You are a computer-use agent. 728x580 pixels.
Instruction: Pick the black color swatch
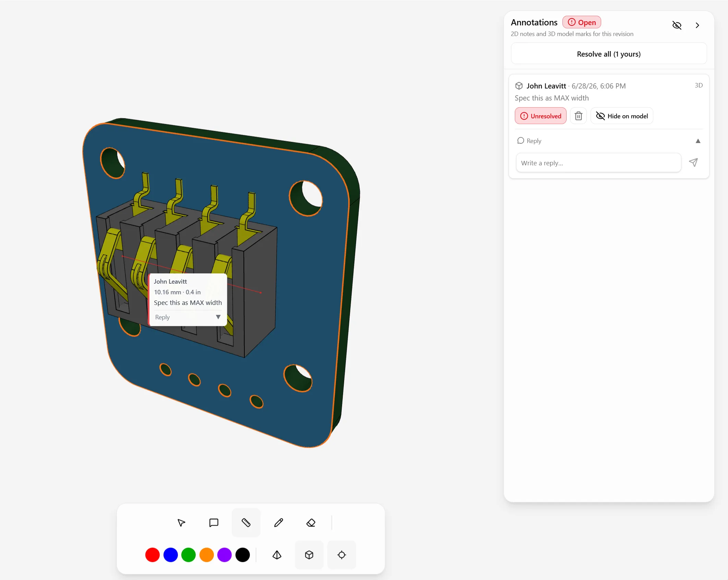(x=243, y=555)
